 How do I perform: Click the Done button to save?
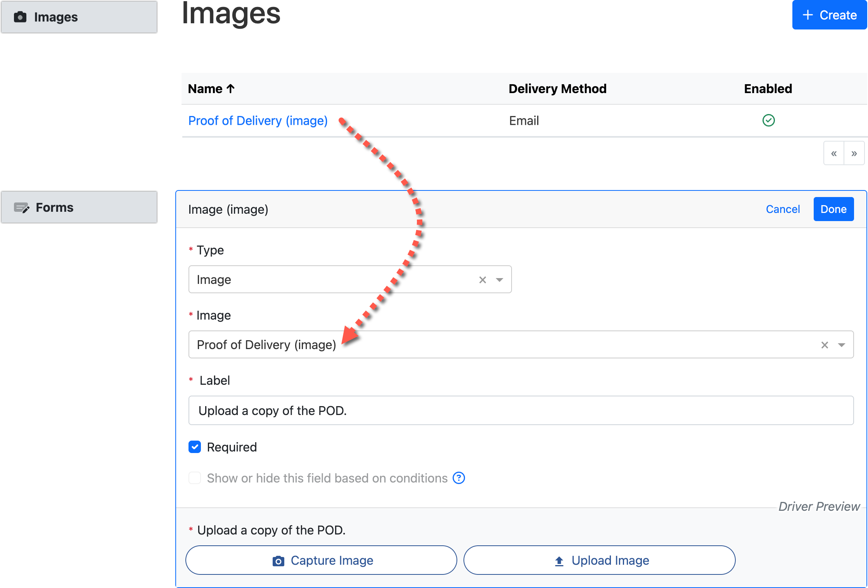(x=833, y=209)
